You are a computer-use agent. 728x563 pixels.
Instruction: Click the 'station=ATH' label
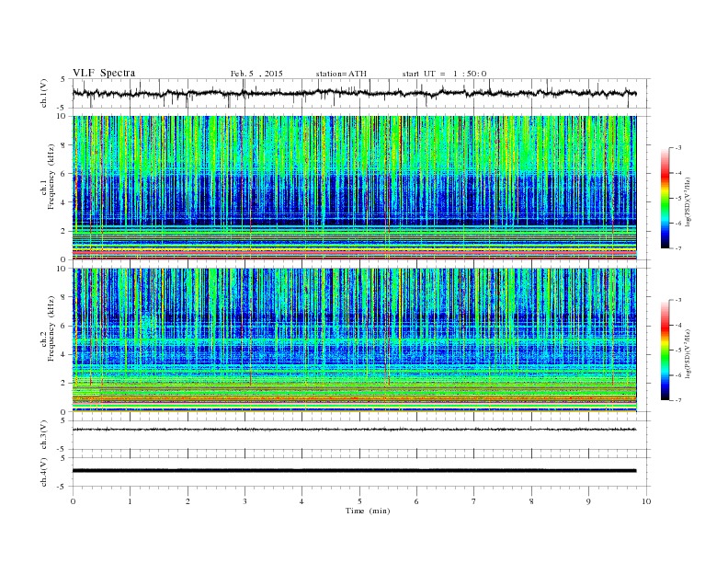tap(341, 74)
